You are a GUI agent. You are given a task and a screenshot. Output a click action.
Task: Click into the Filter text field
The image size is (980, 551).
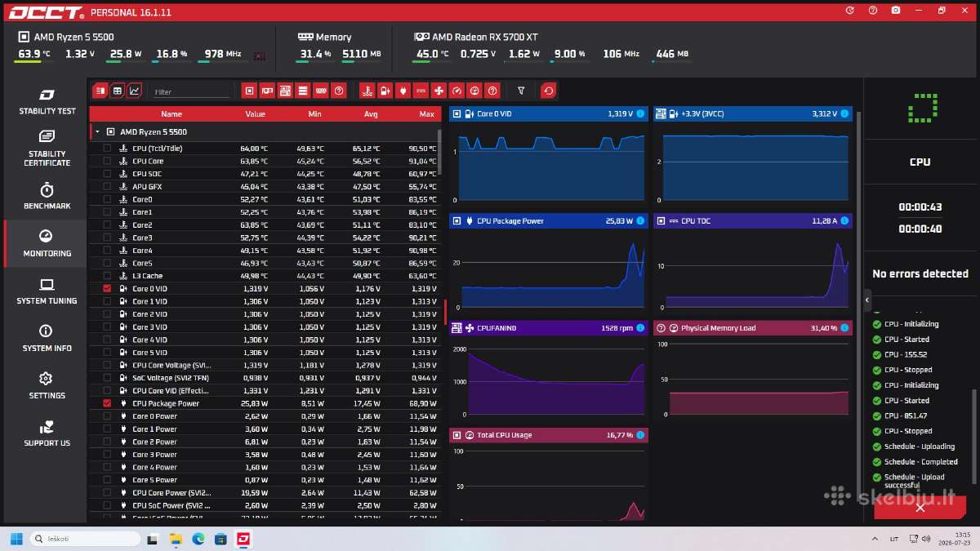[191, 92]
